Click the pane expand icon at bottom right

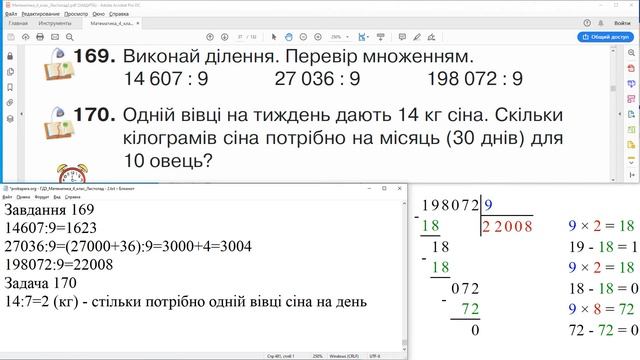pos(631,175)
